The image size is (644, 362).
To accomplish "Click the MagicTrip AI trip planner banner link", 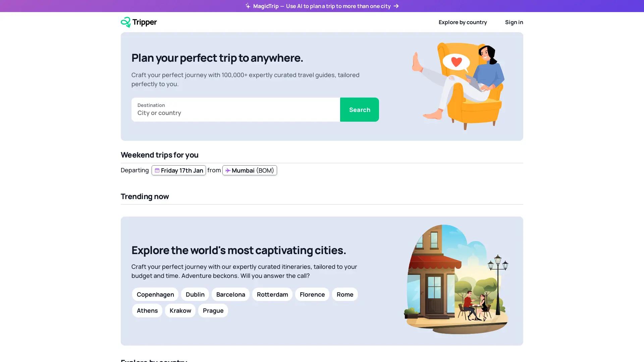I will 322,6.
